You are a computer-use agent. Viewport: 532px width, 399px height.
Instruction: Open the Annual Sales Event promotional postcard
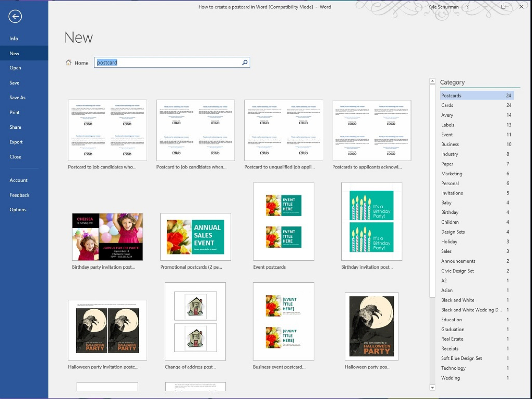tap(196, 237)
